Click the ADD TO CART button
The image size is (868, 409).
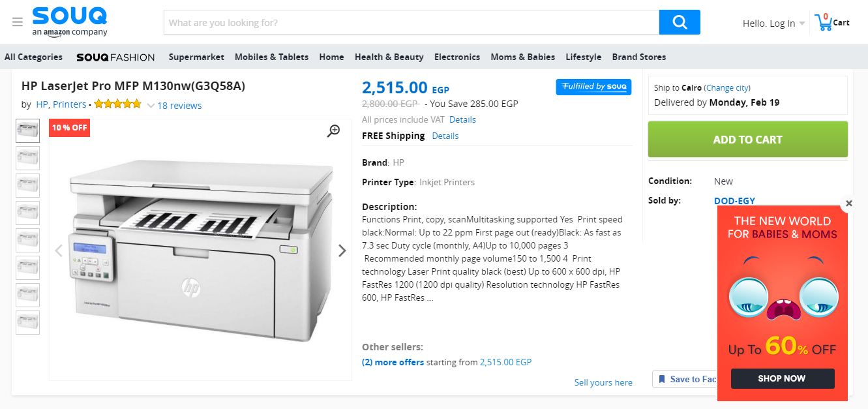click(747, 140)
